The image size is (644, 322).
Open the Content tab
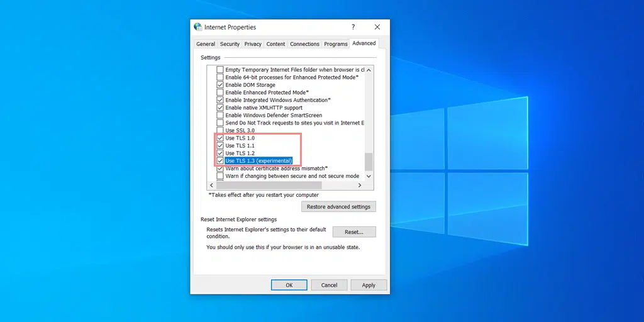coord(275,44)
